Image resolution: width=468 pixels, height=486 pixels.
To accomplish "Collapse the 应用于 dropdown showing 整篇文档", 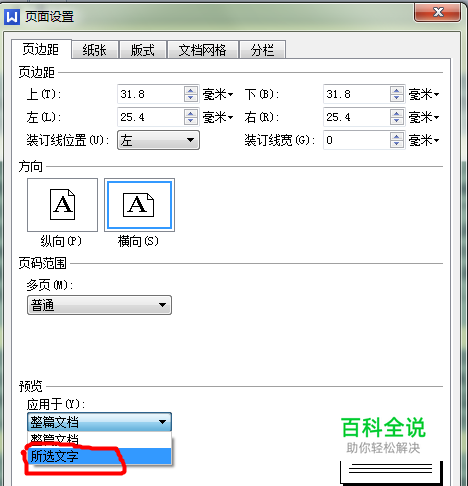I will pyautogui.click(x=99, y=422).
